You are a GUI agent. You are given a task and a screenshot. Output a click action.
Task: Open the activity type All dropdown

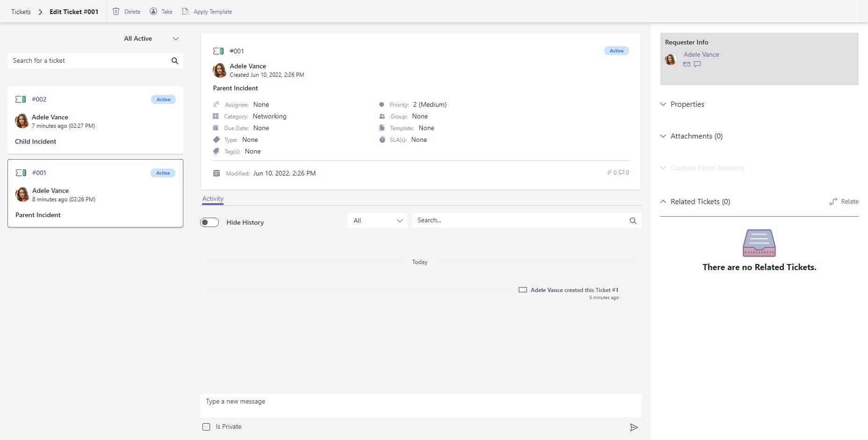[x=377, y=220]
